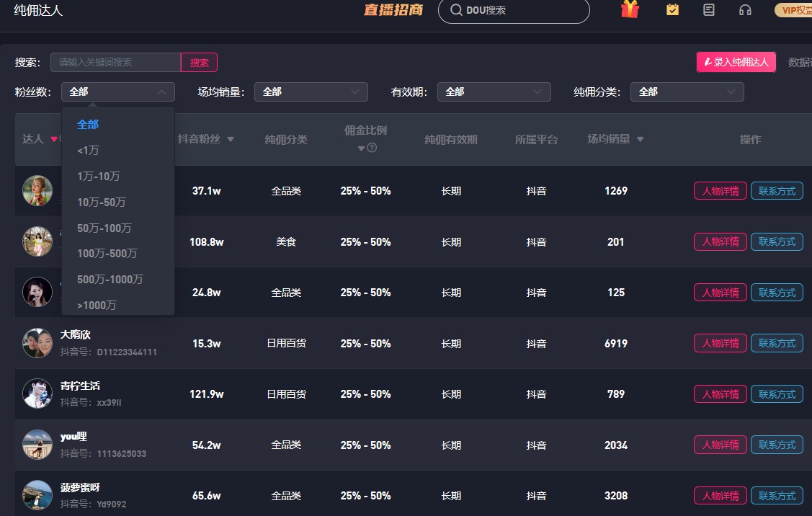
Task: Click the 直播招商 logo
Action: [x=393, y=10]
